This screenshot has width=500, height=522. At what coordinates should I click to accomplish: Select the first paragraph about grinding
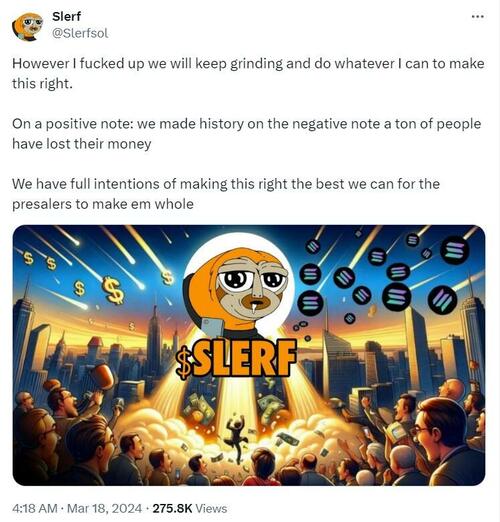[x=248, y=73]
